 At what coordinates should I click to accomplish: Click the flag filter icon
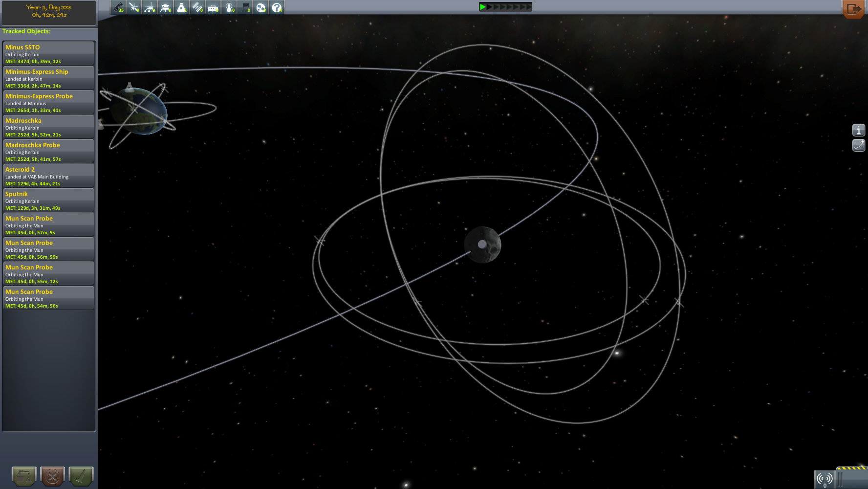tap(245, 7)
